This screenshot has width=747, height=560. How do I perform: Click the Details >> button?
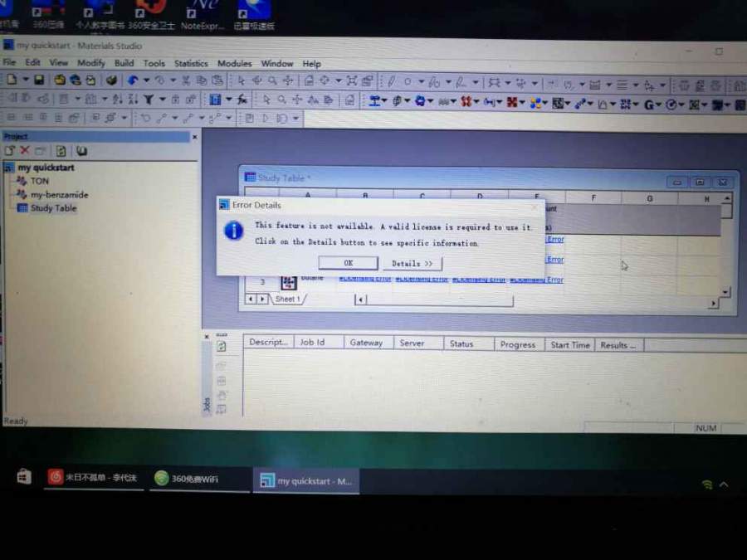coord(412,263)
